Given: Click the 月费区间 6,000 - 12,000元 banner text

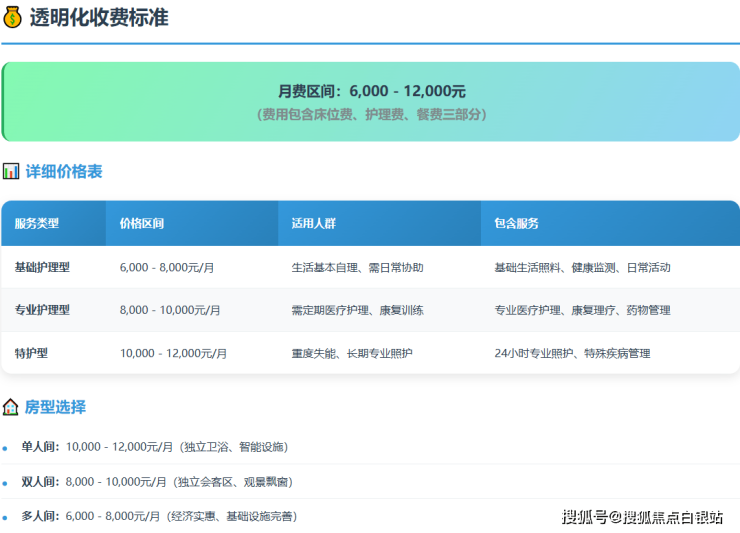Looking at the screenshot, I should [371, 91].
